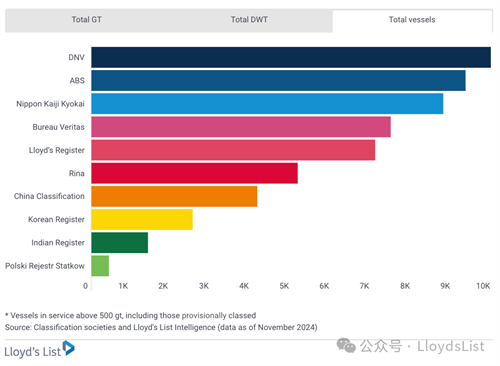Screen dimensions: 500x366
Task: Select the Total vessels tab
Action: (x=412, y=20)
